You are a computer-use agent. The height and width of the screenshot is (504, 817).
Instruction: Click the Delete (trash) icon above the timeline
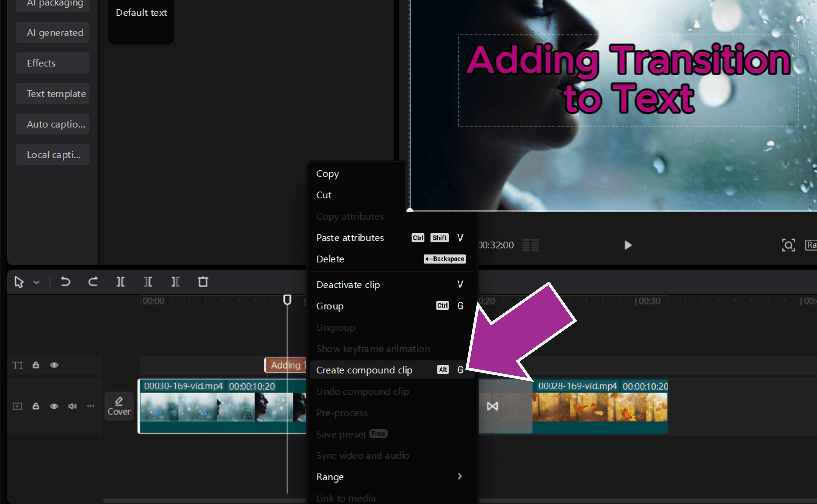pyautogui.click(x=203, y=282)
